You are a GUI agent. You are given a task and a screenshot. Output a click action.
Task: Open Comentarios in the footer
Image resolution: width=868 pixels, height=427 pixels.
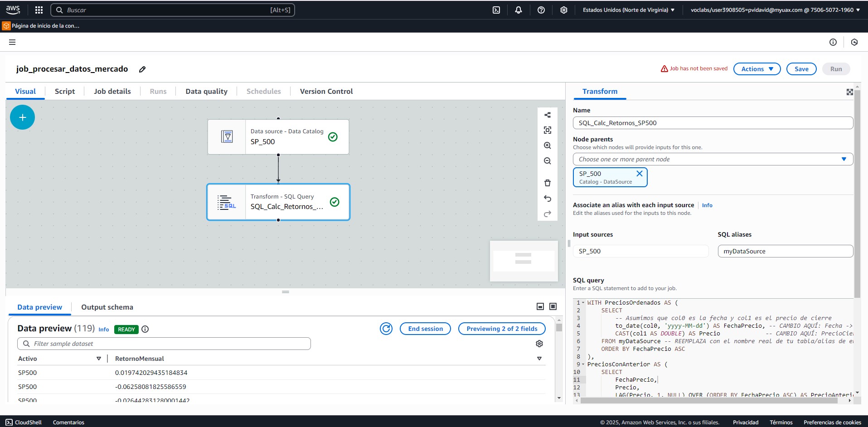(x=68, y=422)
